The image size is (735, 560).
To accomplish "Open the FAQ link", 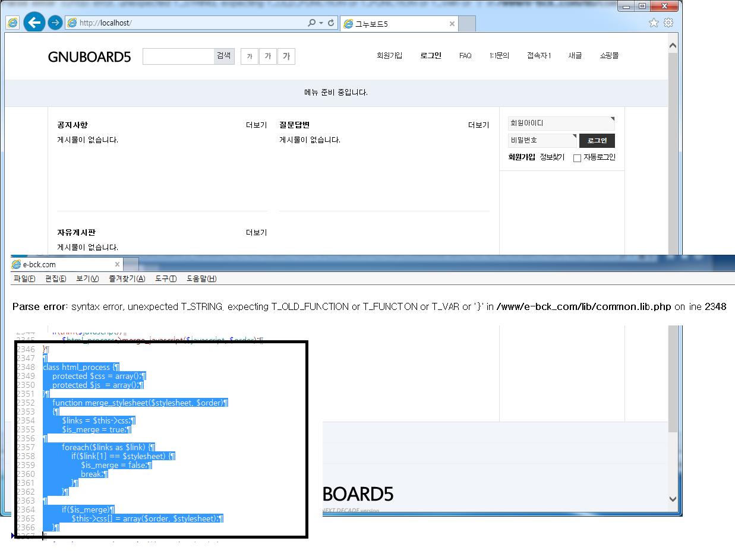I will (x=465, y=56).
